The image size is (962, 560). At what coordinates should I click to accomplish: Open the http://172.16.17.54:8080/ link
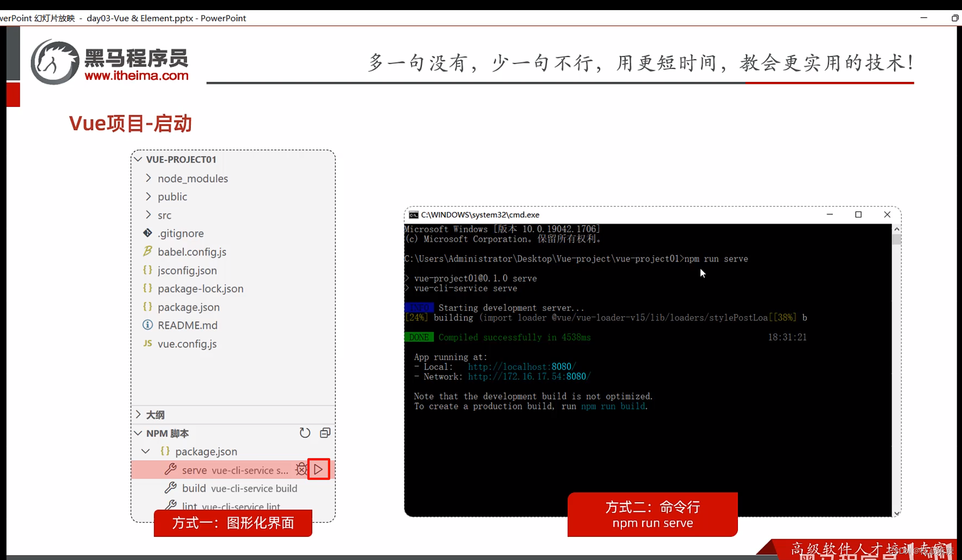(x=529, y=376)
